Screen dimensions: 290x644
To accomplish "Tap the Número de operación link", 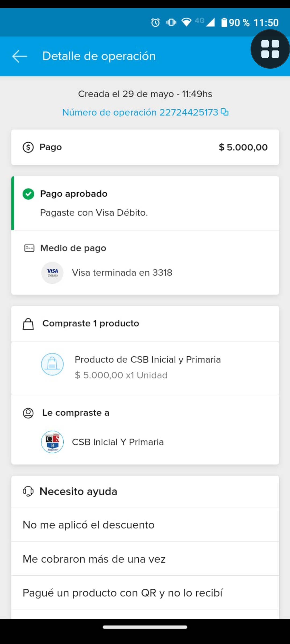I will point(140,112).
